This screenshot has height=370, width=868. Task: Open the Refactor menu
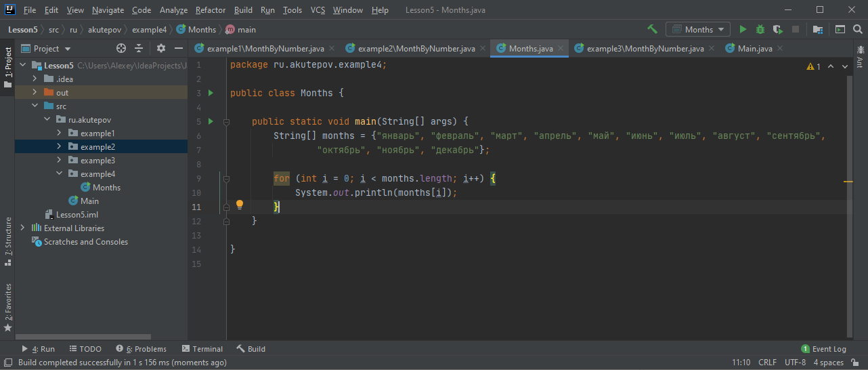[x=211, y=10]
